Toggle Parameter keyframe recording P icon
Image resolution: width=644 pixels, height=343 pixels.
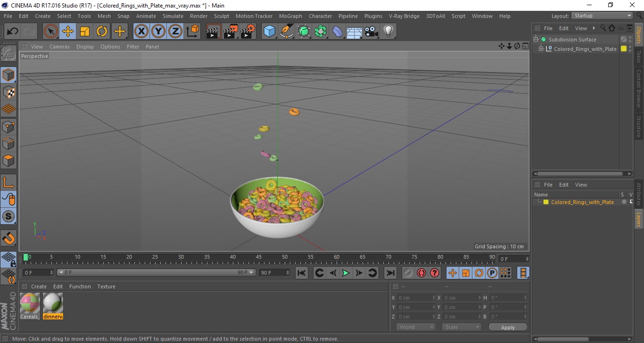click(492, 273)
